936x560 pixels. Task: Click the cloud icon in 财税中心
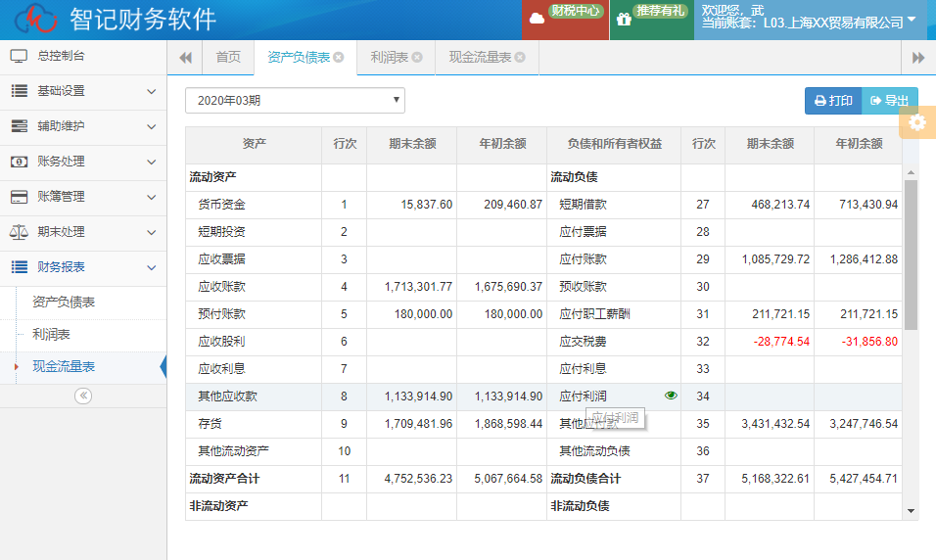coord(537,19)
